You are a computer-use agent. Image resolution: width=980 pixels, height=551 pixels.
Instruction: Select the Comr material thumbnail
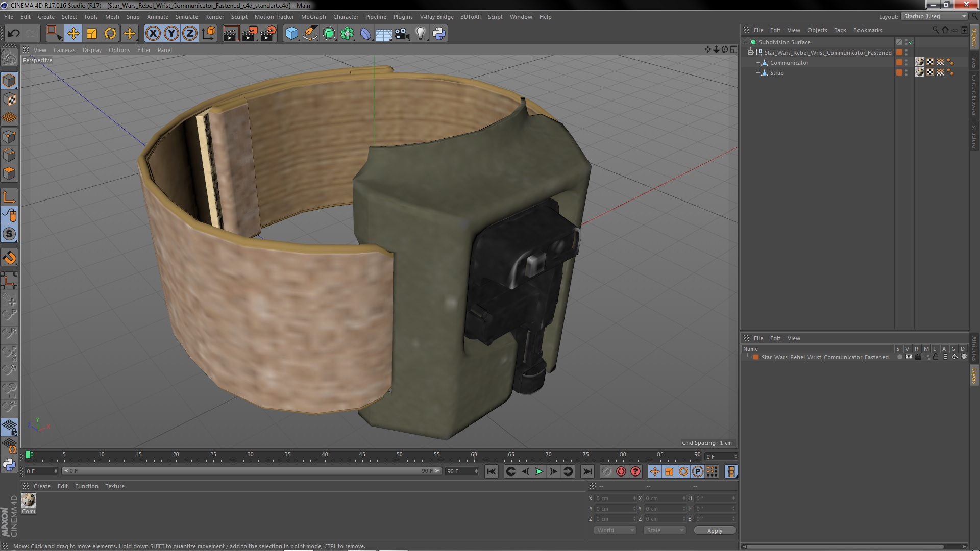[29, 503]
